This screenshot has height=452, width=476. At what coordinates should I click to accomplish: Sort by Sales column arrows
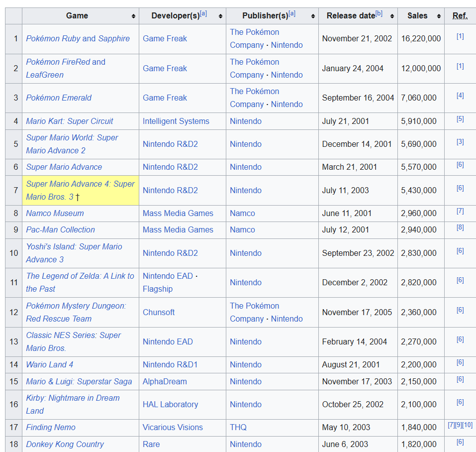click(439, 16)
